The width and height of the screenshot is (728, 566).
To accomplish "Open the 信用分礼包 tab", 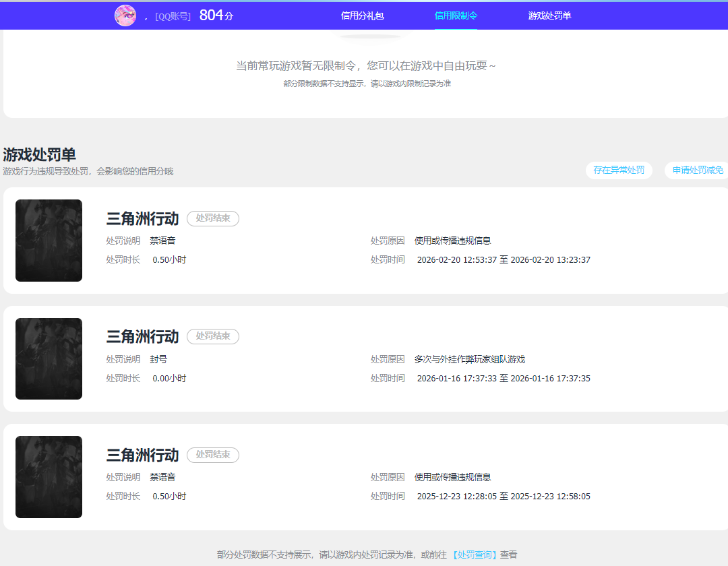I will 362,15.
